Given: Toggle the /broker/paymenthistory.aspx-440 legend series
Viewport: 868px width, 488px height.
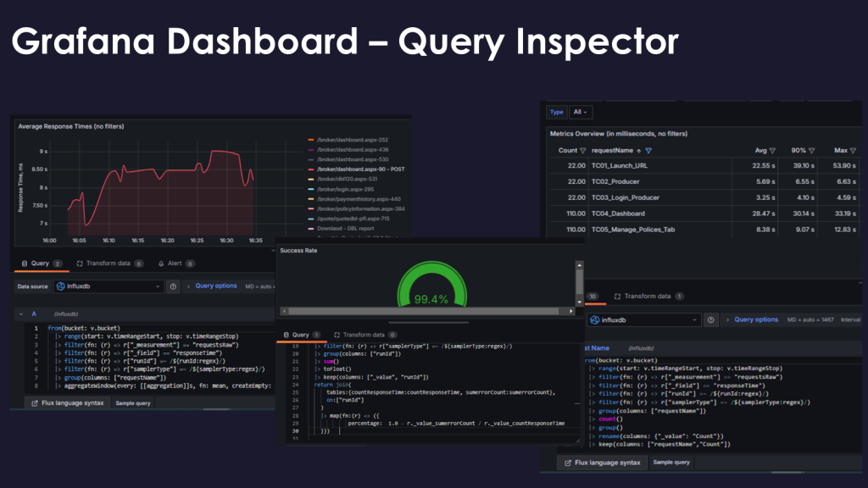Looking at the screenshot, I should [359, 199].
